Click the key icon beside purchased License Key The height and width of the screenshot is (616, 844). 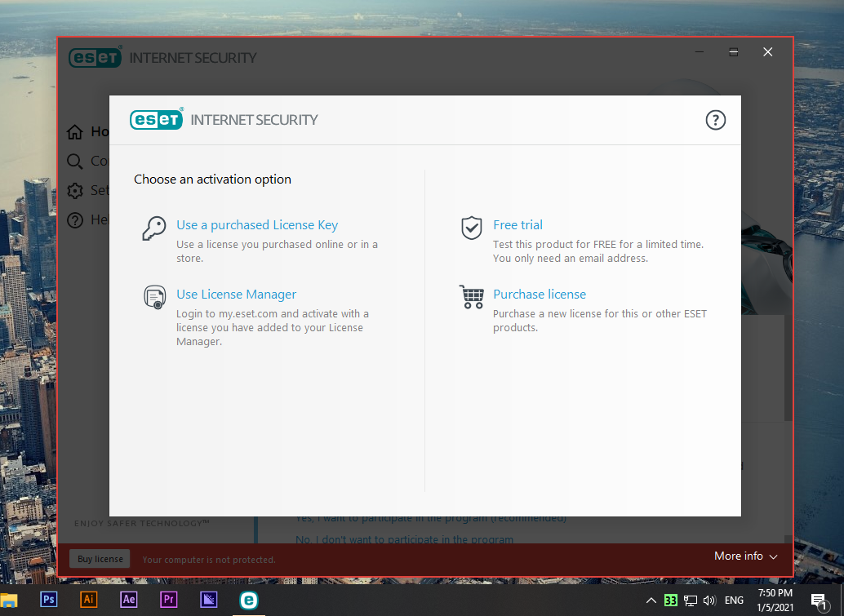[154, 228]
